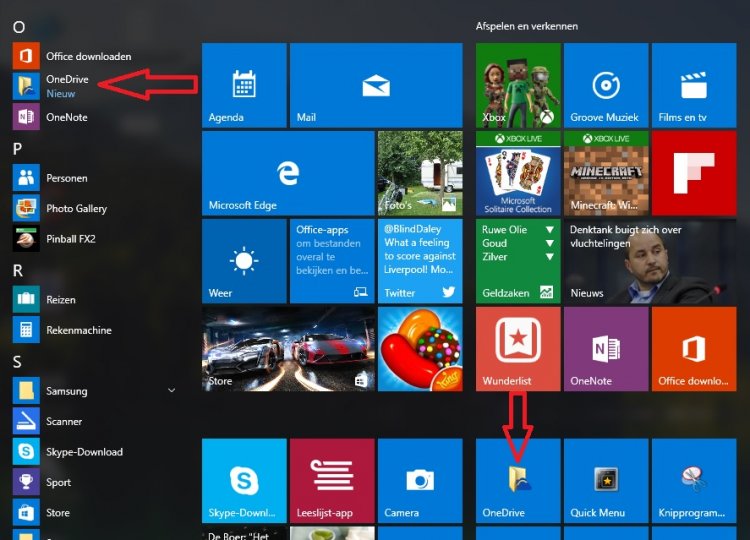Jump to letter O section header
The height and width of the screenshot is (540, 750).
point(18,27)
